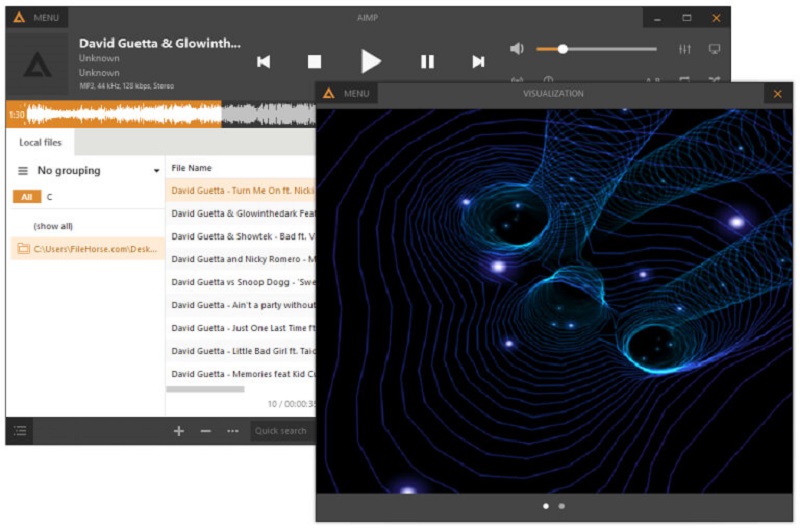Remove files with the minus icon
Screen dimensions: 800x528
(206, 431)
